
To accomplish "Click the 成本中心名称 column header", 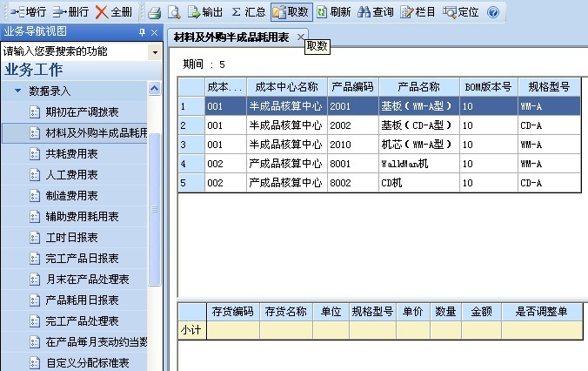I will 286,87.
